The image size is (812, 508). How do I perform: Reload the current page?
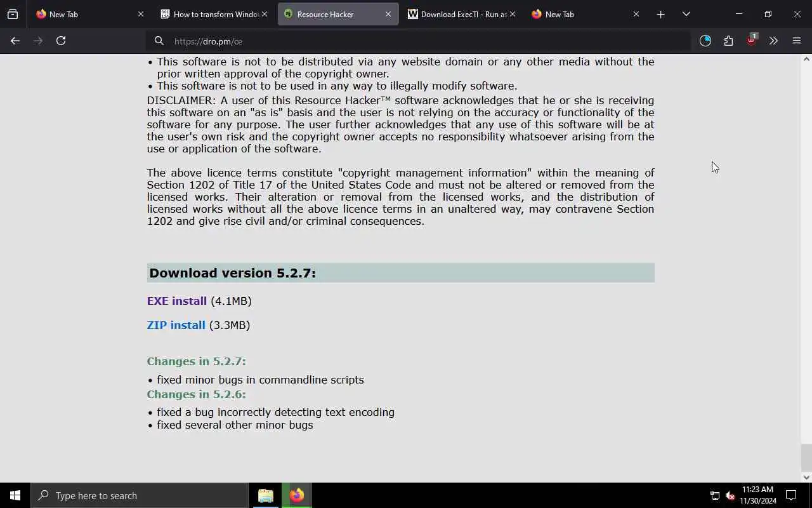(x=61, y=41)
